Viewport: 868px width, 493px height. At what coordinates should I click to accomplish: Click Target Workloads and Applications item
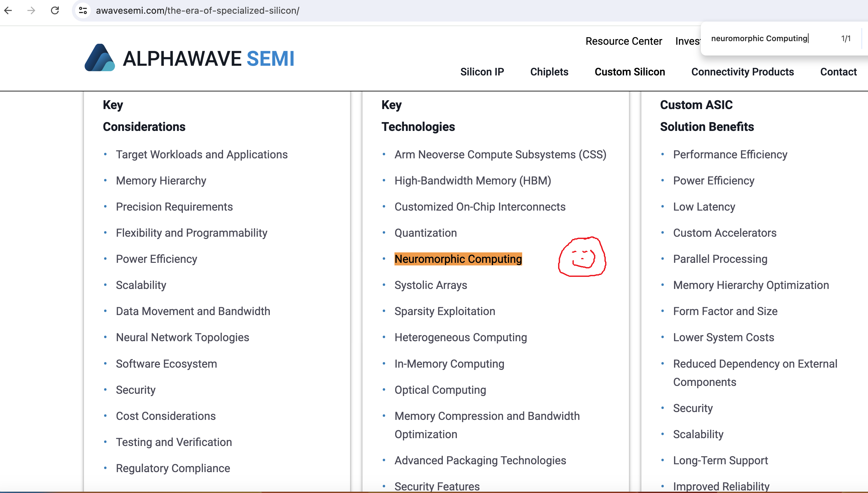[x=201, y=154]
